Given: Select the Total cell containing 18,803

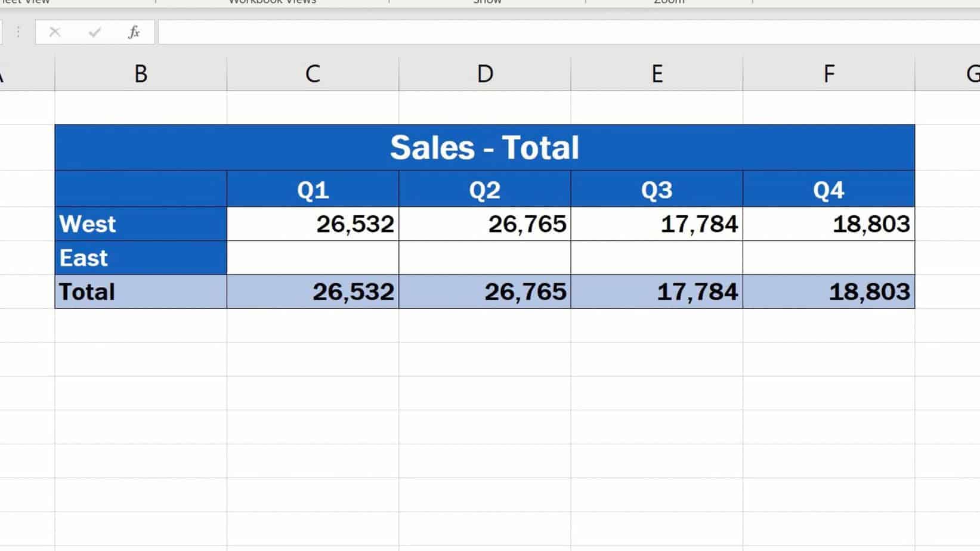Looking at the screenshot, I should pos(828,292).
